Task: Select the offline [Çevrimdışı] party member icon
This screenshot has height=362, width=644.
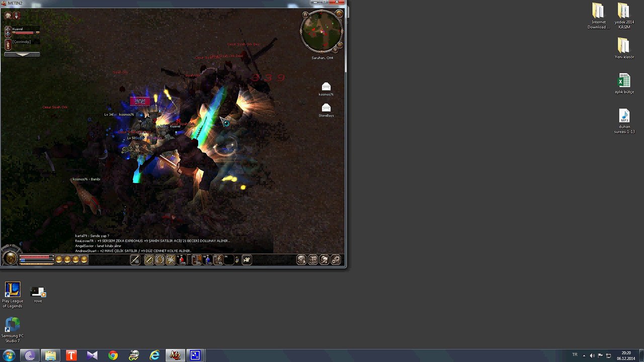Action: tap(8, 44)
